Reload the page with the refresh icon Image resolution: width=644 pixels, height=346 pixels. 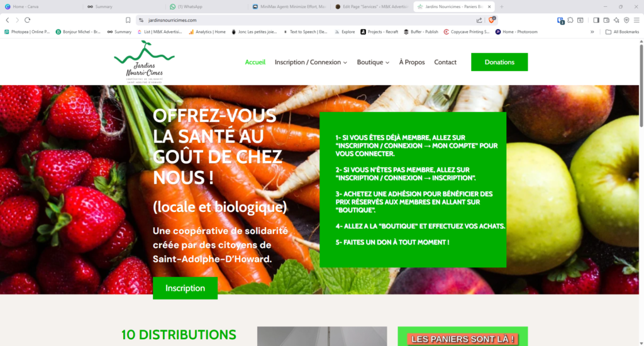(x=28, y=20)
